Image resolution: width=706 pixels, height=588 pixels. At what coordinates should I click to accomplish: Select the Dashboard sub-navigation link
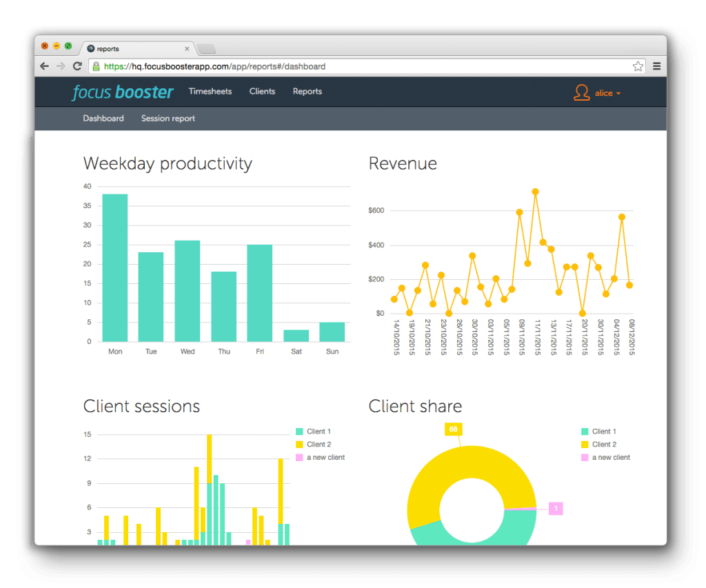pos(103,119)
